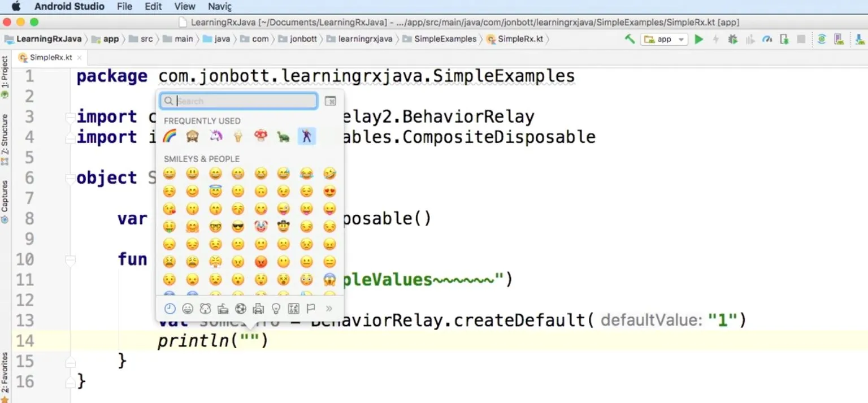Image resolution: width=868 pixels, height=403 pixels.
Task: Insert the unicorn emoji
Action: point(215,136)
